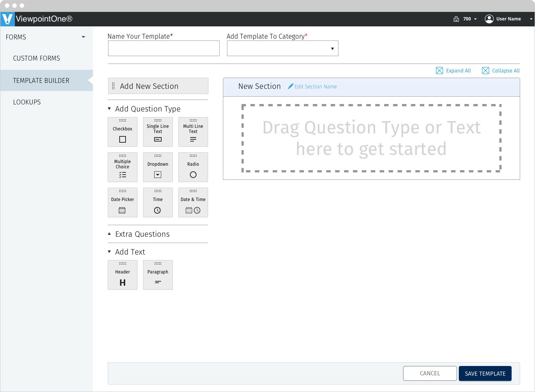Click the Edit Section Name link
Image resolution: width=535 pixels, height=392 pixels.
pos(316,87)
